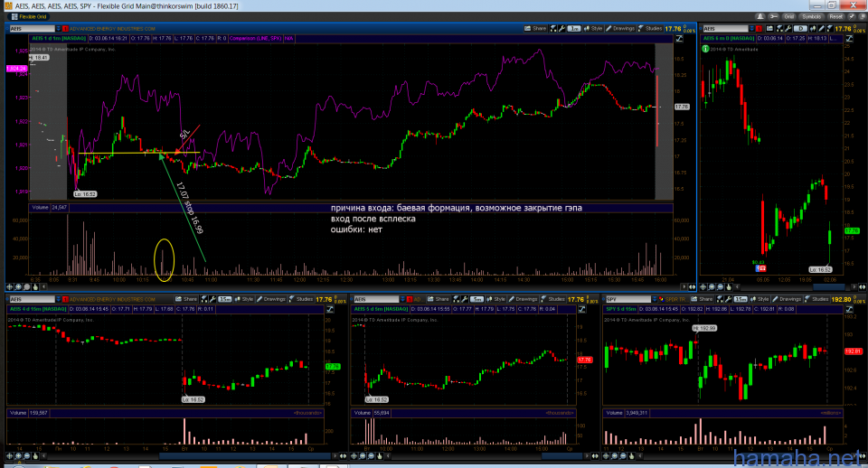Click price-axis scale icon on AEIS 15m chart

pos(329,309)
